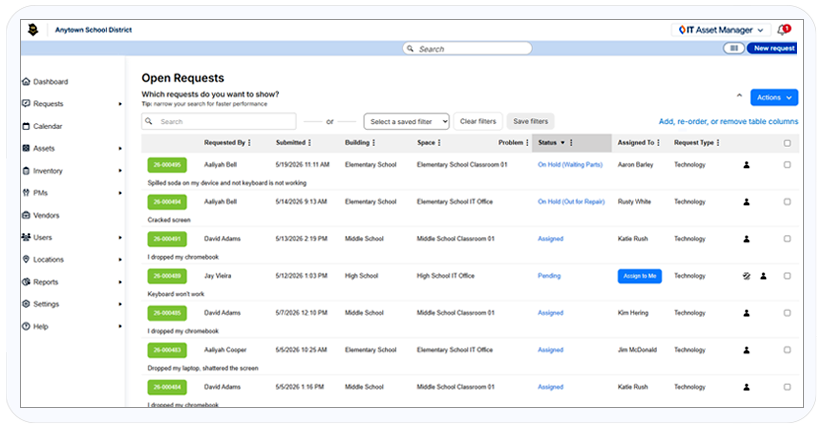Open the Submitted column options menu
Viewport: 824px width, 431px height.
pyautogui.click(x=310, y=142)
